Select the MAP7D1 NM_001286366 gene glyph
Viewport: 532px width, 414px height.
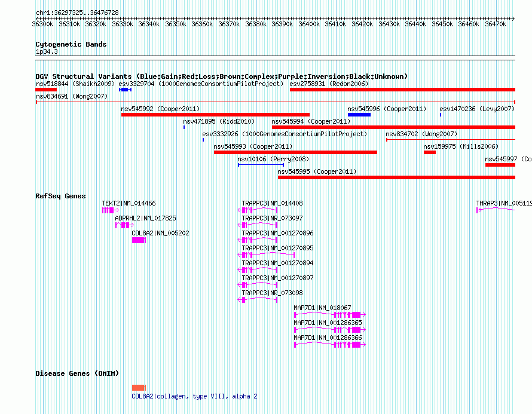click(x=330, y=345)
